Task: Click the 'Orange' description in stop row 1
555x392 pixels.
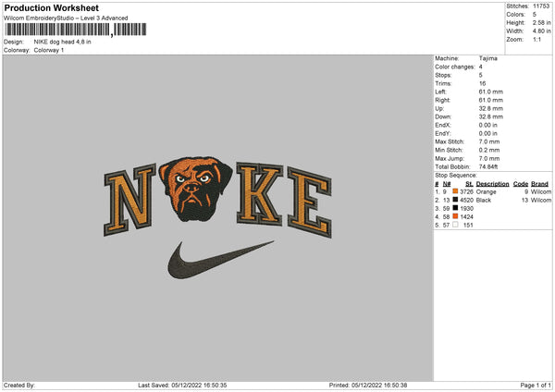Action: (x=486, y=191)
